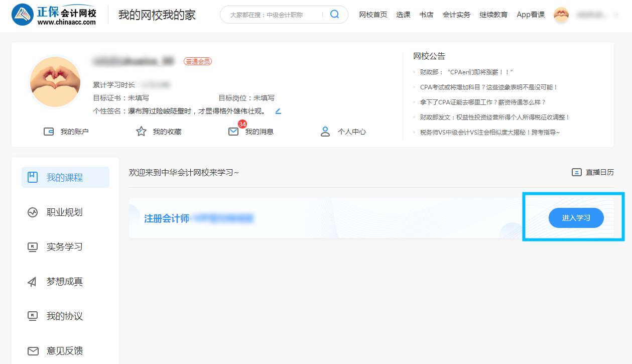Viewport: 632px width, 364px height.
Task: Open 职业规划 compass icon in sidebar
Action: coord(32,212)
